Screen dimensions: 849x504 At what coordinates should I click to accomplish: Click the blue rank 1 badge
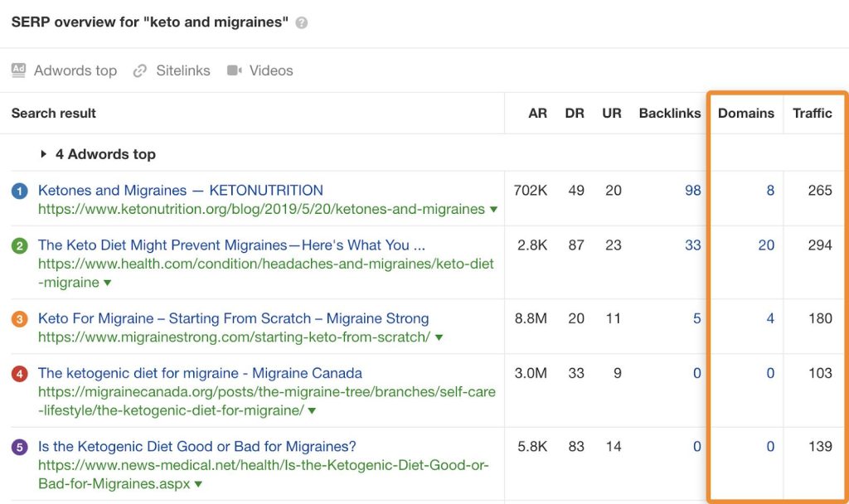click(x=19, y=191)
